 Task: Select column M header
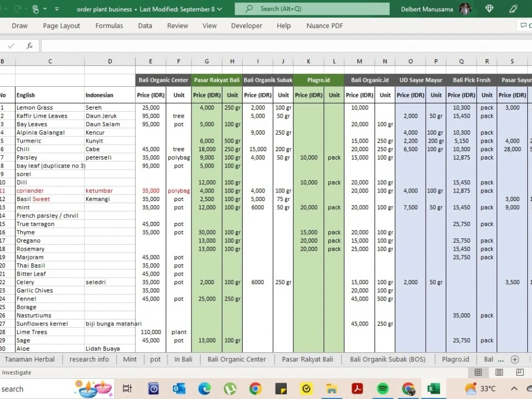pos(359,61)
